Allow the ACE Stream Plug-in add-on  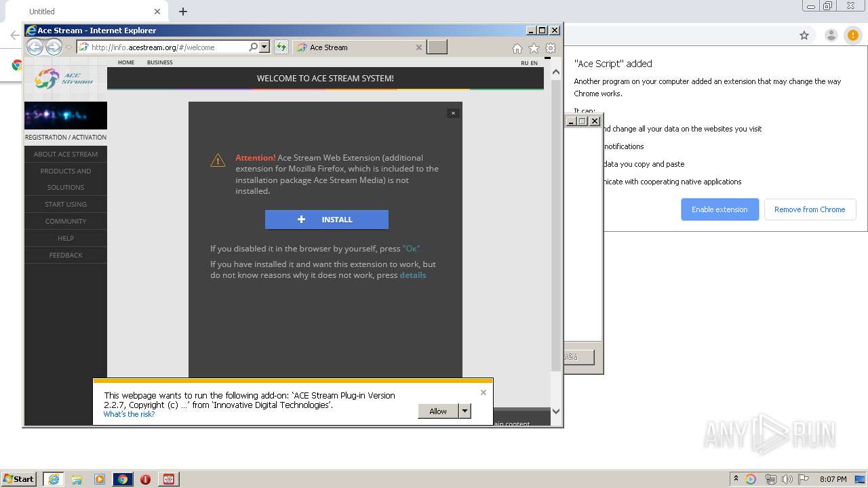(x=438, y=411)
